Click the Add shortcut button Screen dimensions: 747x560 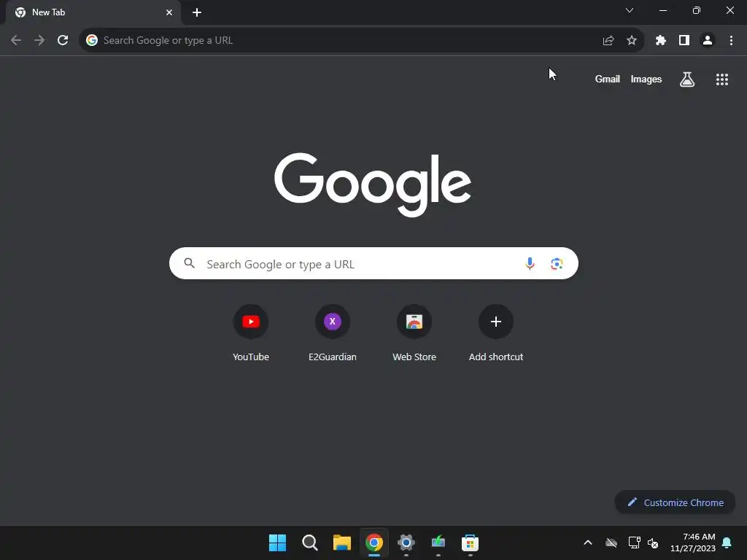coord(496,333)
